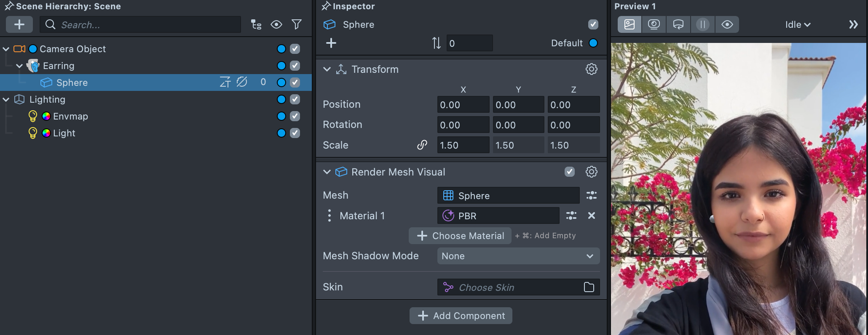Click the add object plus button in Scene Hierarchy
868x335 pixels.
[x=19, y=24]
